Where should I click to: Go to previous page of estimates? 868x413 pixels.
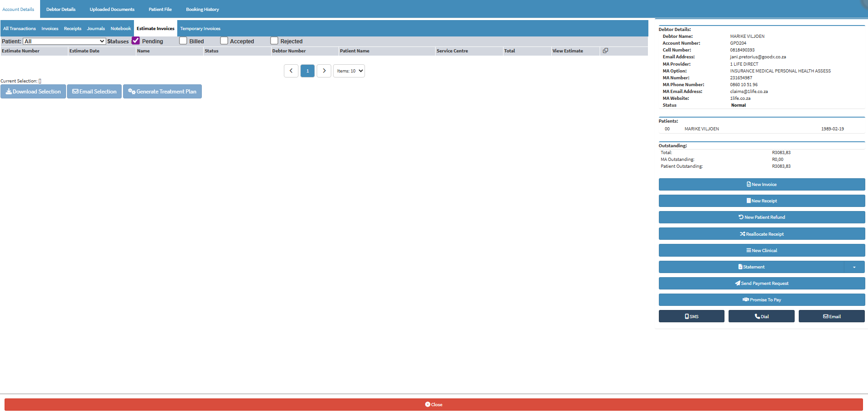tap(291, 71)
